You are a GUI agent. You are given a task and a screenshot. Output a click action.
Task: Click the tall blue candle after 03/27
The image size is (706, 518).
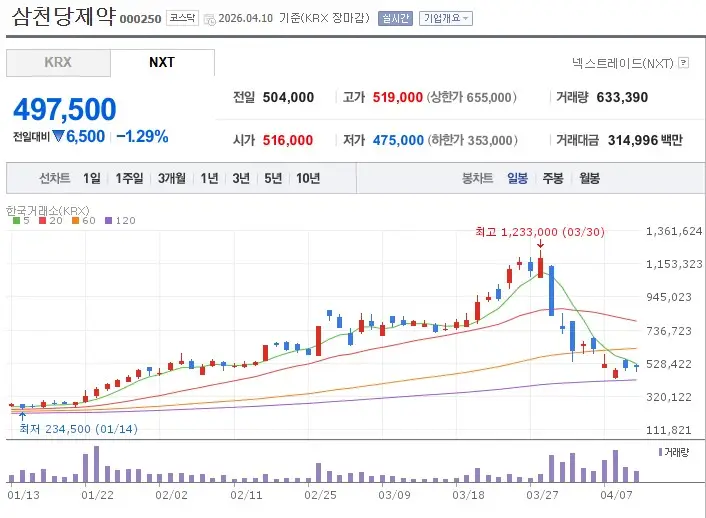[x=551, y=291]
